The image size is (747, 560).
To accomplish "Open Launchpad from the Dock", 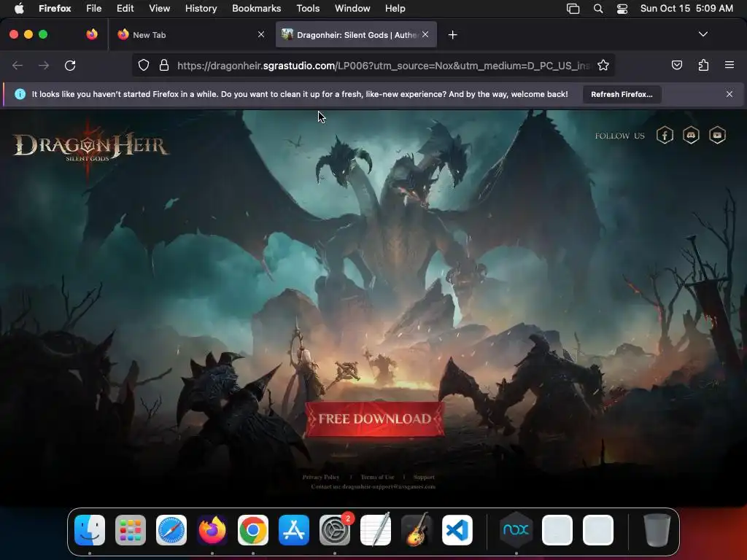I will click(x=131, y=529).
